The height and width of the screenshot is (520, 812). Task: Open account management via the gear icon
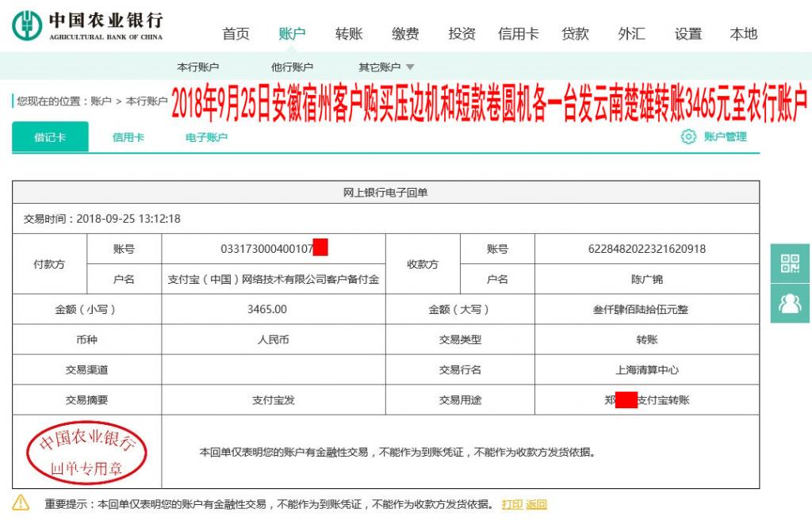(x=688, y=136)
